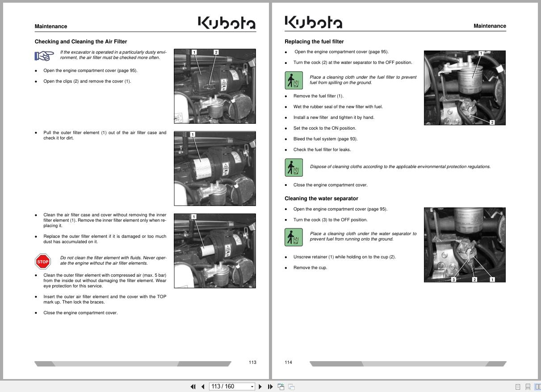Click the first air filter cover photo

click(x=215, y=86)
